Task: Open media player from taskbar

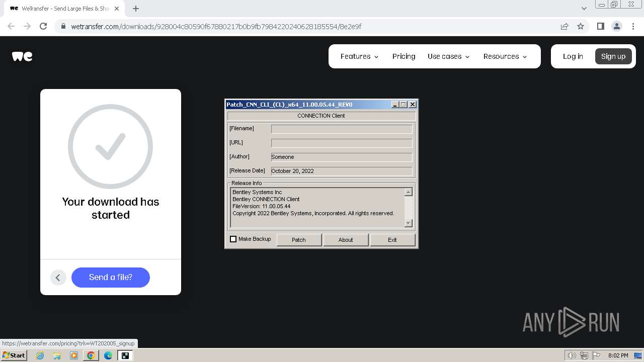Action: point(74,355)
